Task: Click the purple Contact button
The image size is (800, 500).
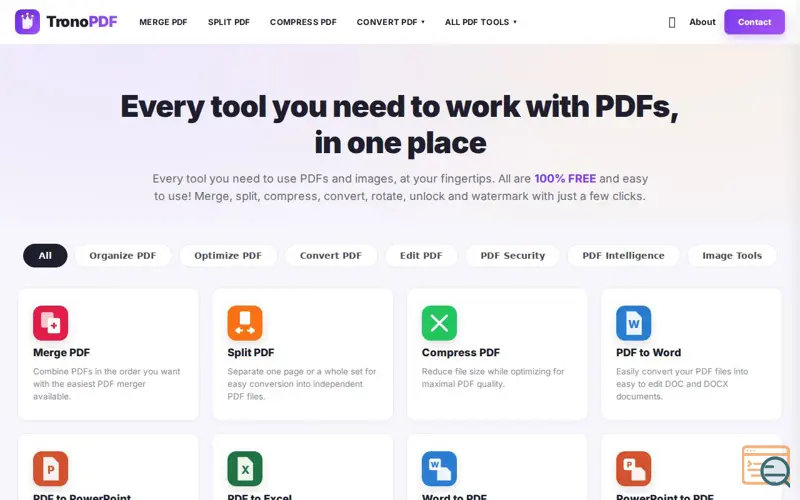Action: pyautogui.click(x=754, y=22)
